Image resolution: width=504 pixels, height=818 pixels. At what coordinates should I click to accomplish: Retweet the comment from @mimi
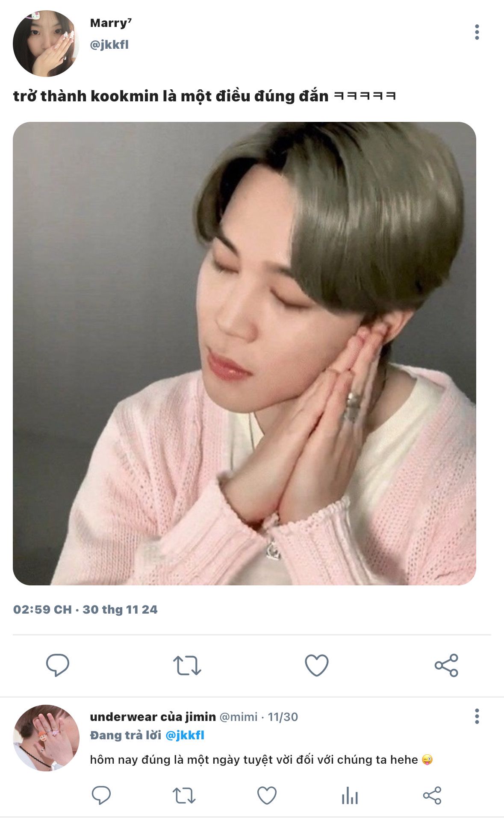coord(184,796)
